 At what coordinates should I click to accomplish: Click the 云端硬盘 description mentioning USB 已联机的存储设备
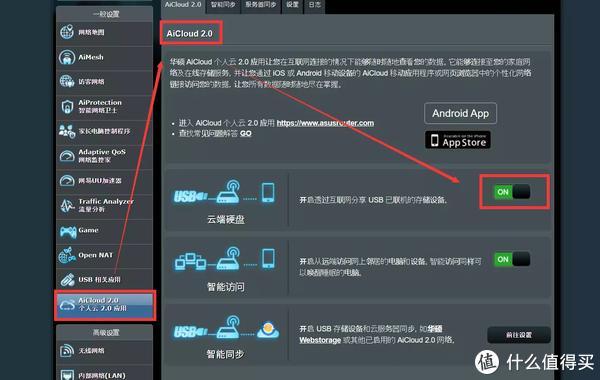click(x=373, y=200)
